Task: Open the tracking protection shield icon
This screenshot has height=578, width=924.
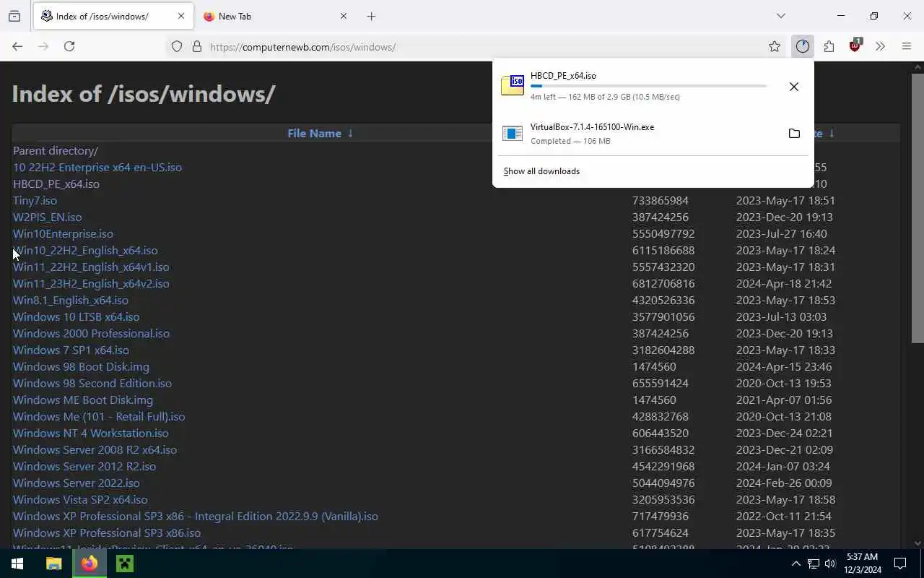Action: [177, 47]
